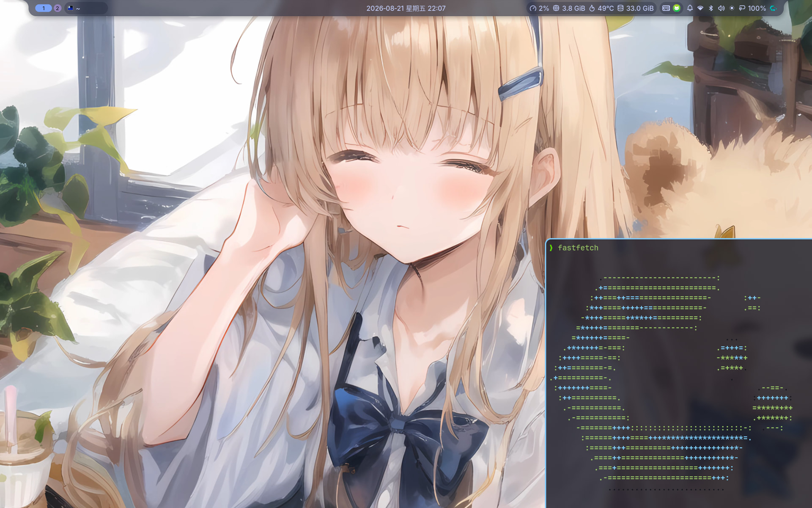The width and height of the screenshot is (812, 508).
Task: Click the 'fastfetch' command in the terminal
Action: pos(578,248)
